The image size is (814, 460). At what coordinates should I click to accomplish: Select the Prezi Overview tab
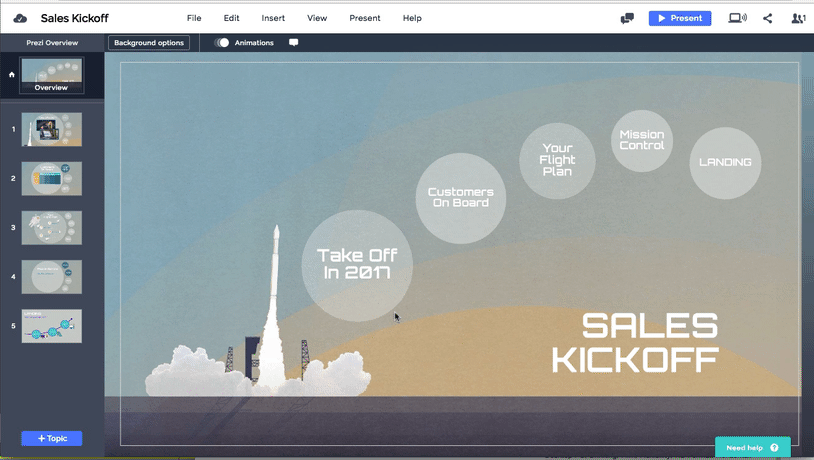pyautogui.click(x=52, y=43)
